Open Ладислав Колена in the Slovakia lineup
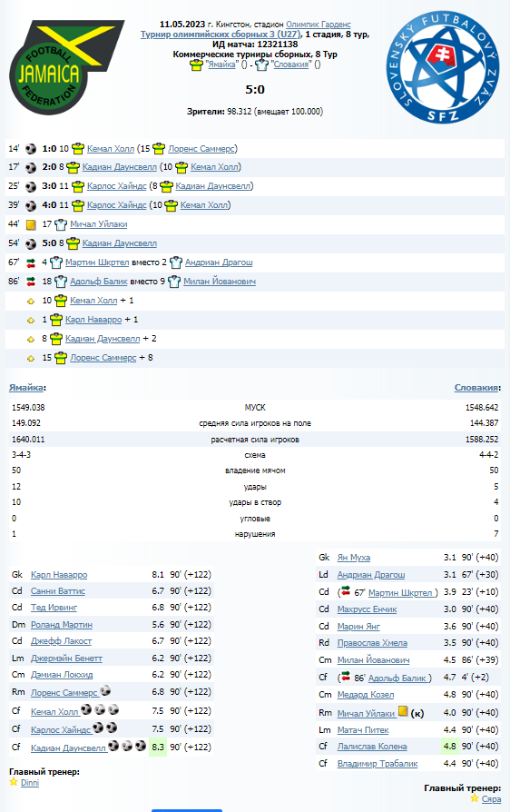Viewport: 510px width, 812px height. pyautogui.click(x=372, y=747)
